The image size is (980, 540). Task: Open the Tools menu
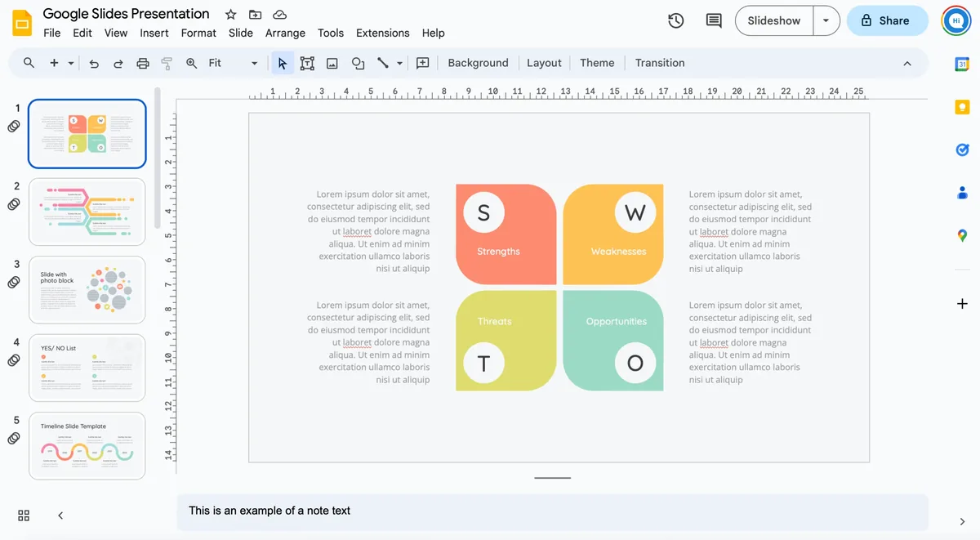click(331, 33)
